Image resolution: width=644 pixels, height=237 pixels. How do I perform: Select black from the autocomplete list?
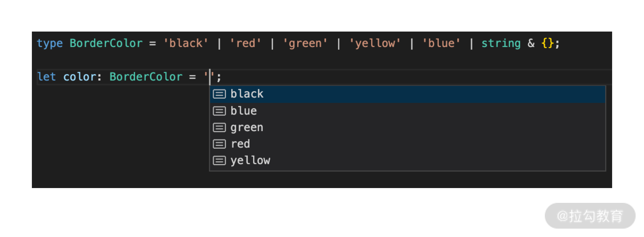tap(247, 94)
